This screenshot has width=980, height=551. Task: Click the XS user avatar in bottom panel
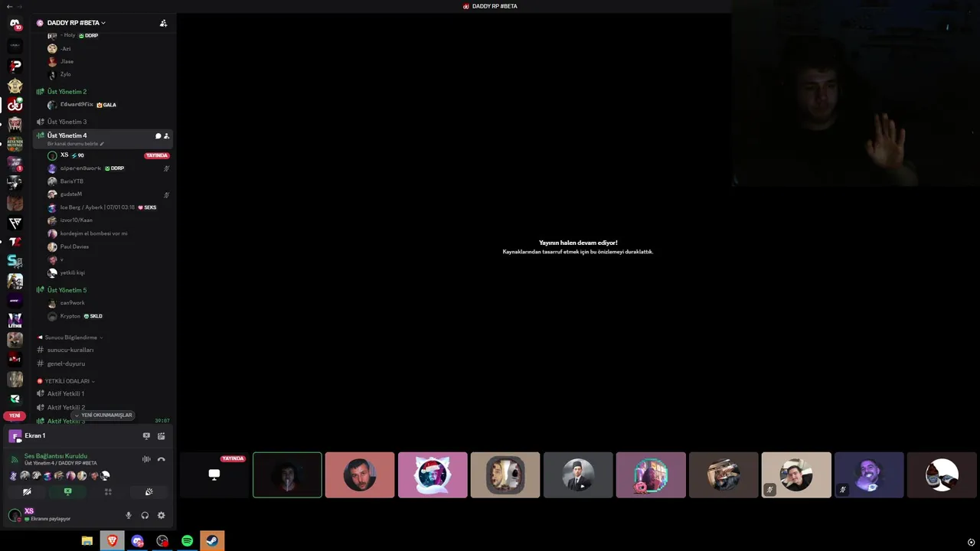15,515
